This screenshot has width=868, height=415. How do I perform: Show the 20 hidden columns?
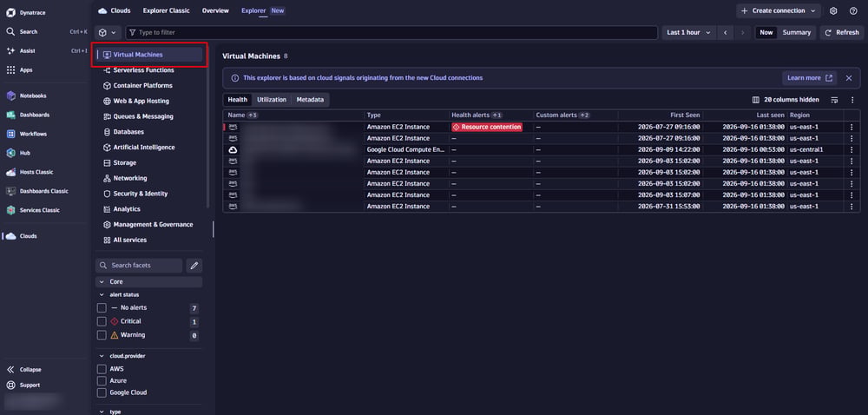786,100
